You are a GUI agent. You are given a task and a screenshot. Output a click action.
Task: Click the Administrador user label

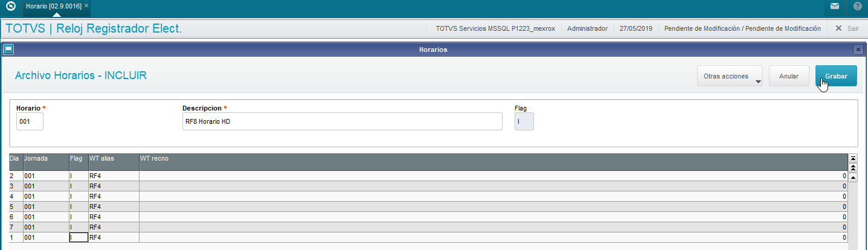tap(587, 28)
